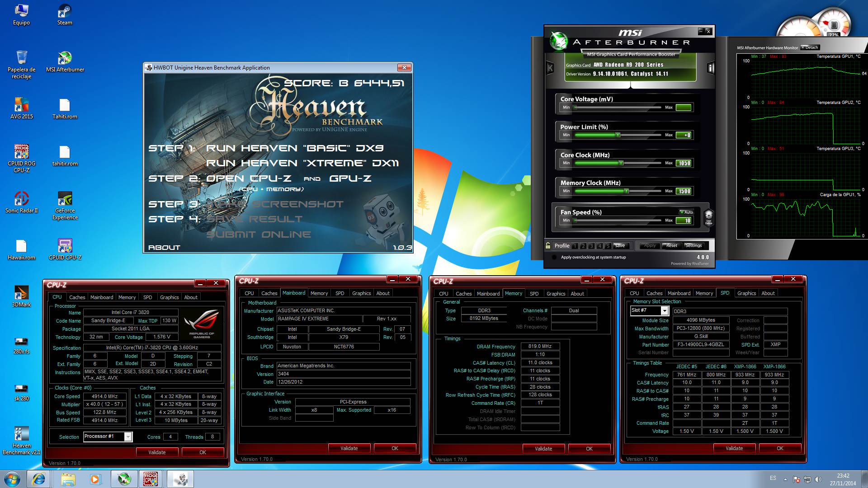Image resolution: width=868 pixels, height=488 pixels.
Task: Open CPUID CPU-Z desktop shortcut
Action: coord(65,249)
